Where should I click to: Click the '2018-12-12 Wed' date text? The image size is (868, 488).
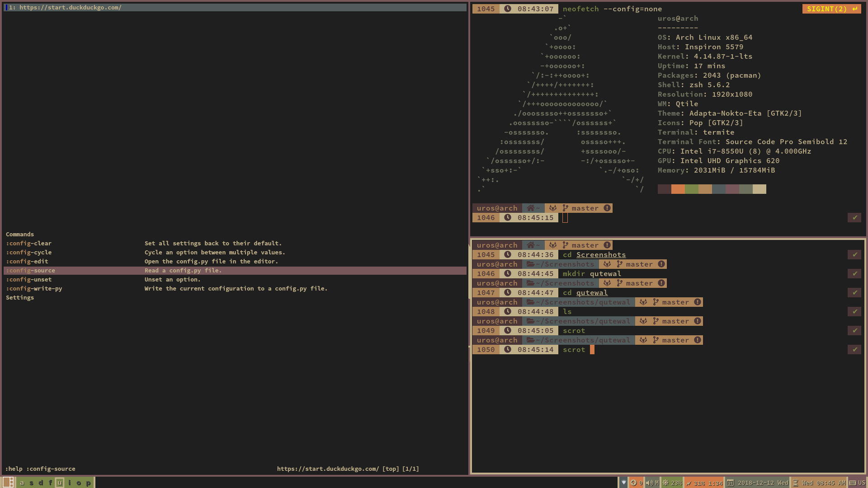(763, 483)
